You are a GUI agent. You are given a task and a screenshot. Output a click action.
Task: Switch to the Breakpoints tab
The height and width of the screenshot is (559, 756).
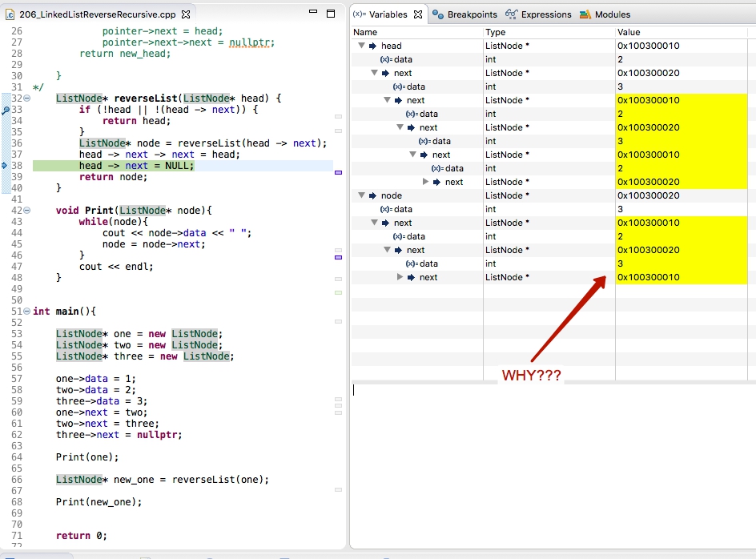tap(473, 14)
